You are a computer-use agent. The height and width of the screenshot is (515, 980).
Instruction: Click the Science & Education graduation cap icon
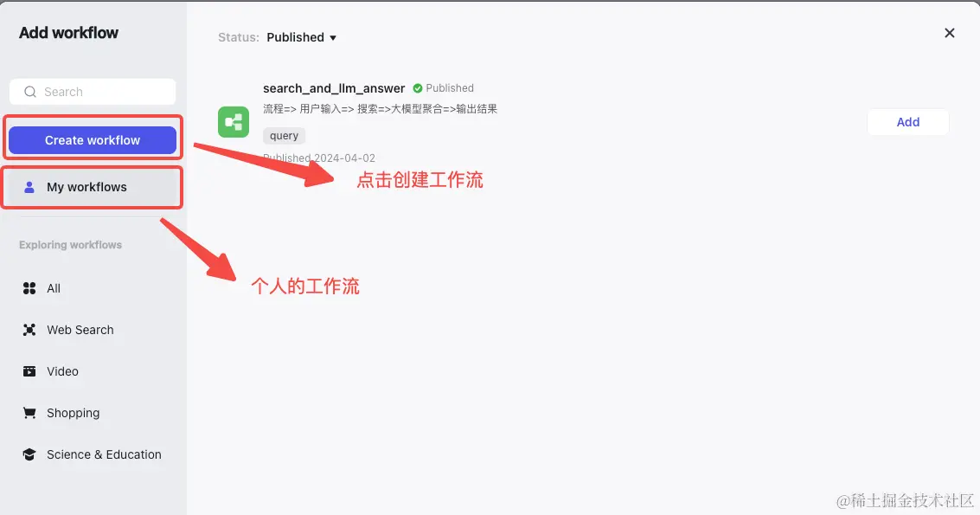coord(29,454)
